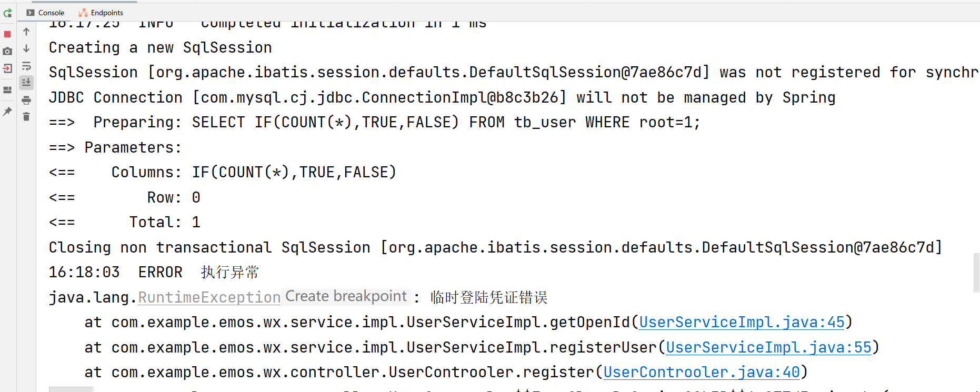
Task: Click the RuntimeException class link
Action: click(209, 297)
